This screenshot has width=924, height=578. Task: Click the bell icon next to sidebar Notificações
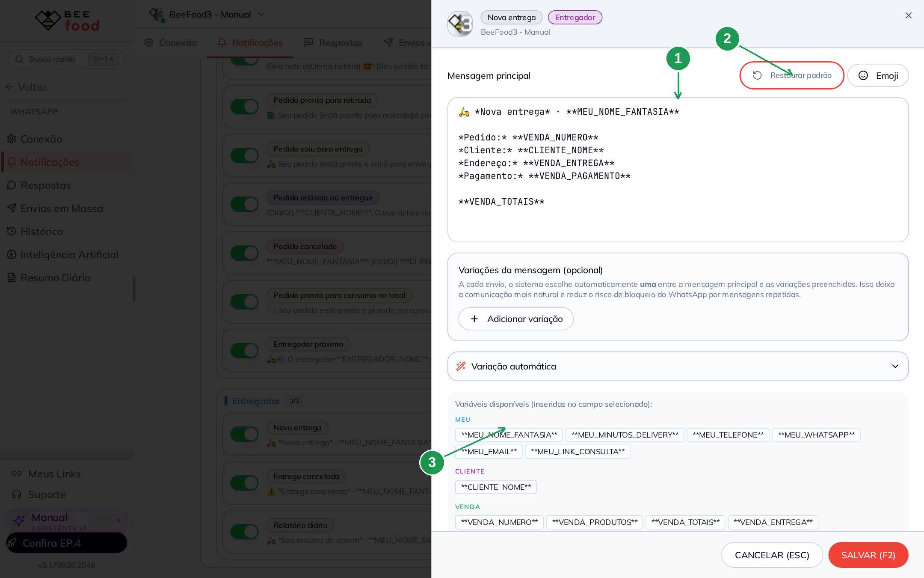point(12,162)
